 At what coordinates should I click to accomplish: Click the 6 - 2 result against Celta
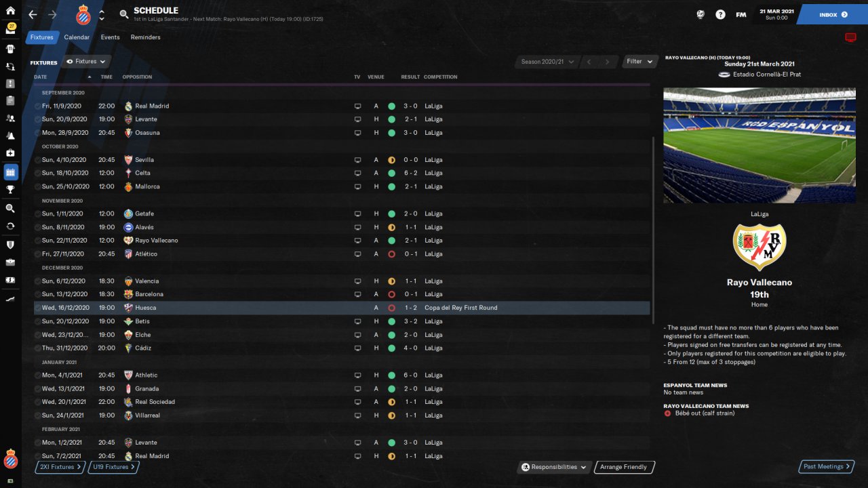[410, 173]
